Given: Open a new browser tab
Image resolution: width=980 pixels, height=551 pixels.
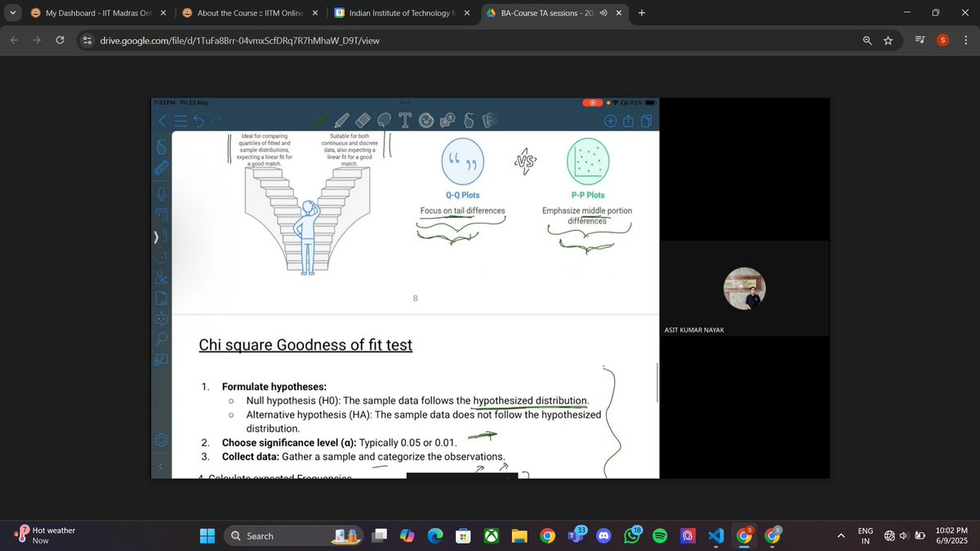Looking at the screenshot, I should click(641, 13).
